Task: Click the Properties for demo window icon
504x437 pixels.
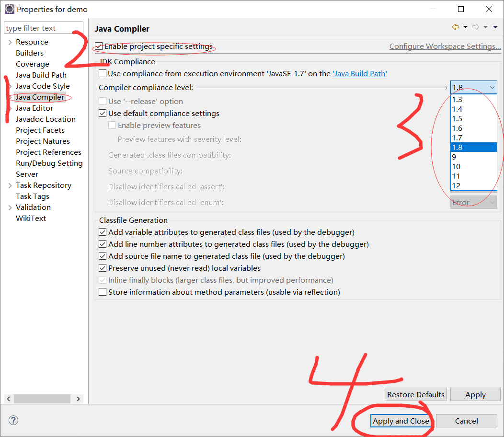Action: coord(9,9)
